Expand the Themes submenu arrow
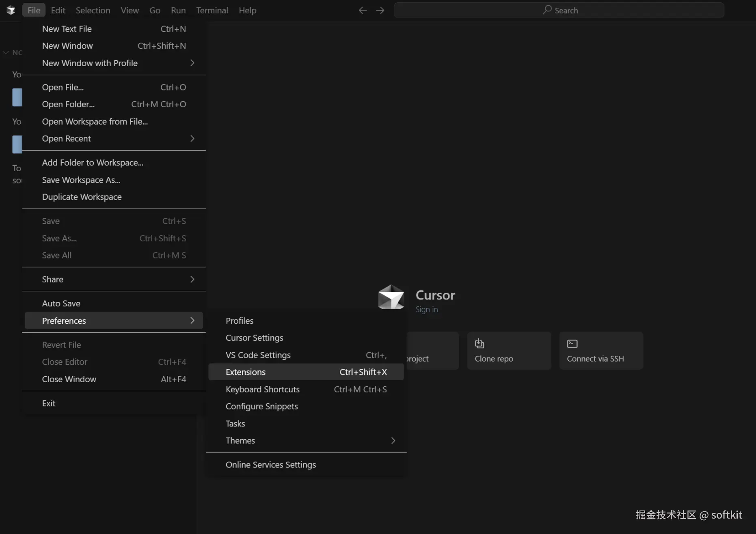The width and height of the screenshot is (756, 534). (393, 441)
